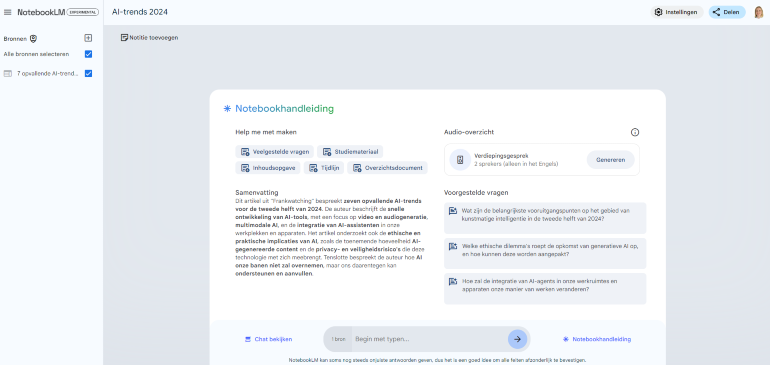Click the Samenvatting heading

coord(257,193)
